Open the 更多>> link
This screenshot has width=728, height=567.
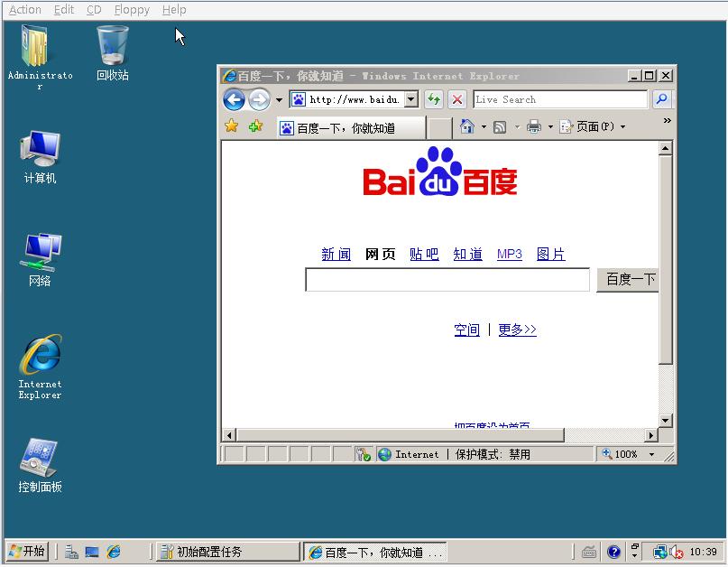tap(517, 330)
